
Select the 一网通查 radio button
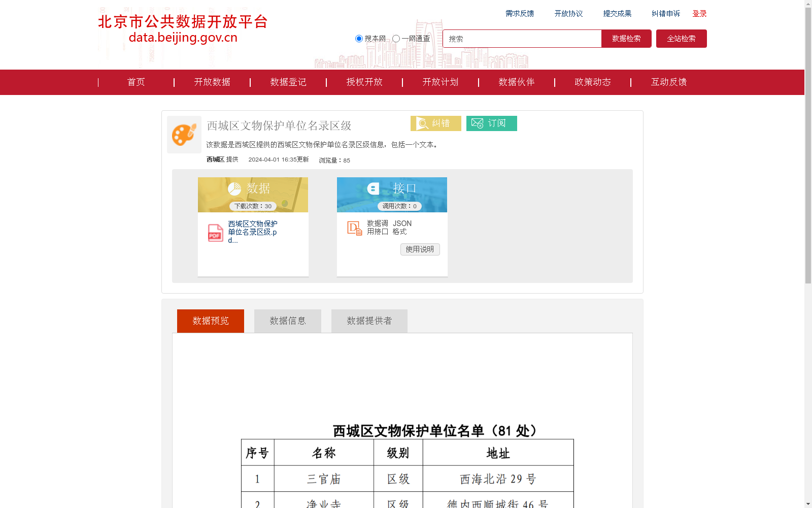(396, 39)
